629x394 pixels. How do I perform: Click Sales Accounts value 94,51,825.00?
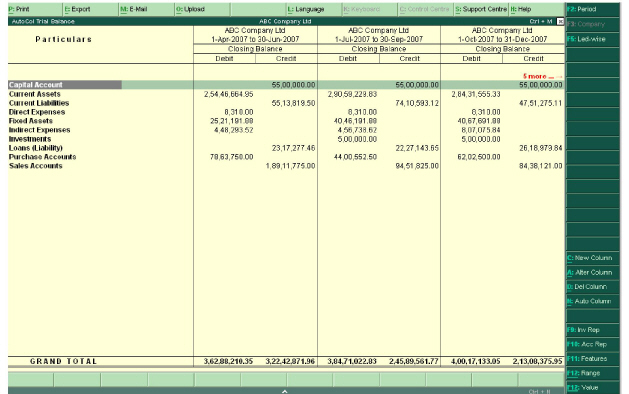(417, 166)
